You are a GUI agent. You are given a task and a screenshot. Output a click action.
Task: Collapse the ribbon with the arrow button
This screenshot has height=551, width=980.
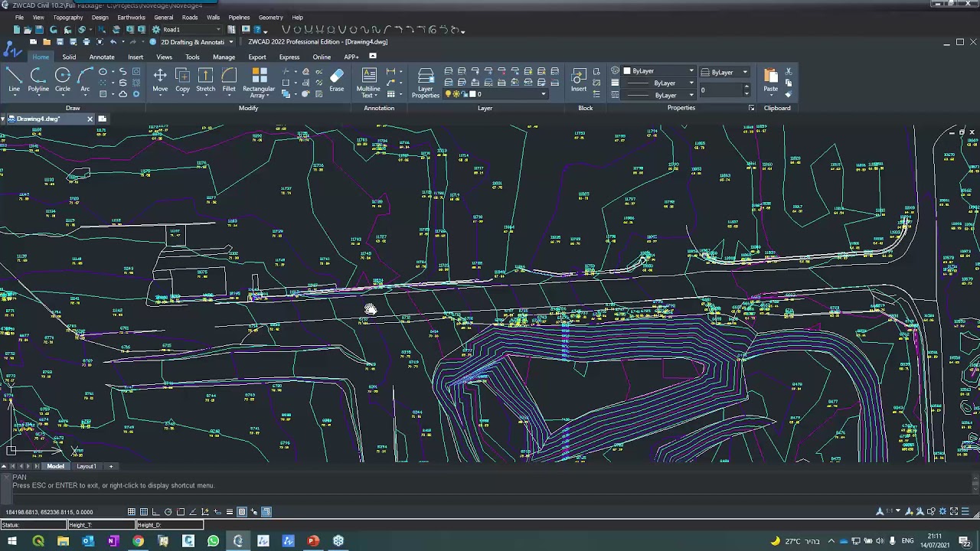373,56
